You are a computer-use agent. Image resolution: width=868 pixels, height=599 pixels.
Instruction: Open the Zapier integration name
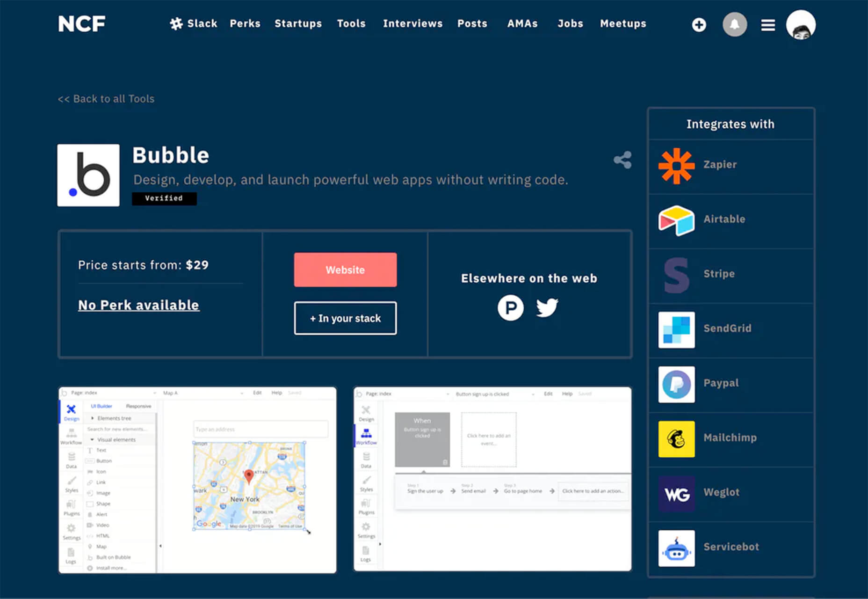tap(720, 164)
